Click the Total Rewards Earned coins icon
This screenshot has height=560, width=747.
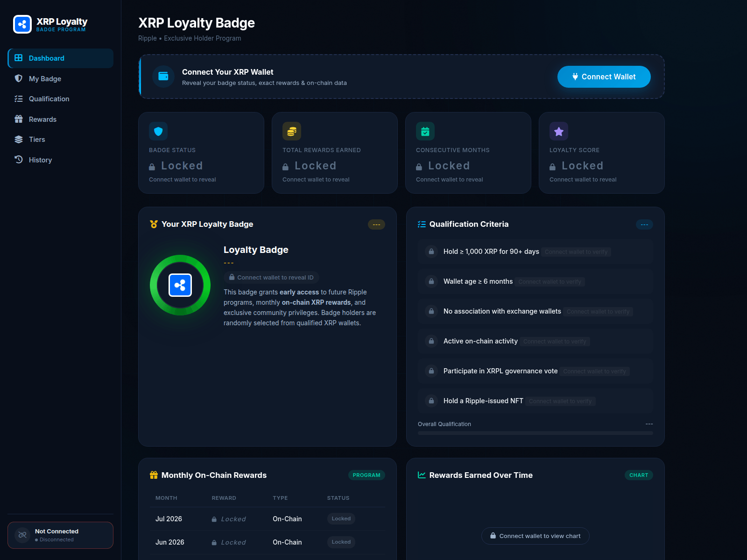292,131
